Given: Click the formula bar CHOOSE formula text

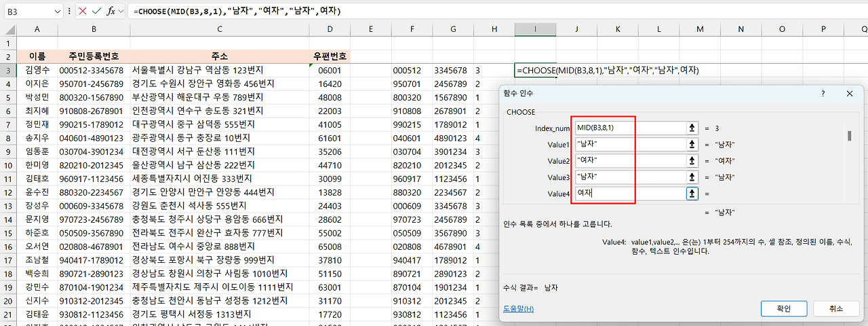Looking at the screenshot, I should click(237, 12).
